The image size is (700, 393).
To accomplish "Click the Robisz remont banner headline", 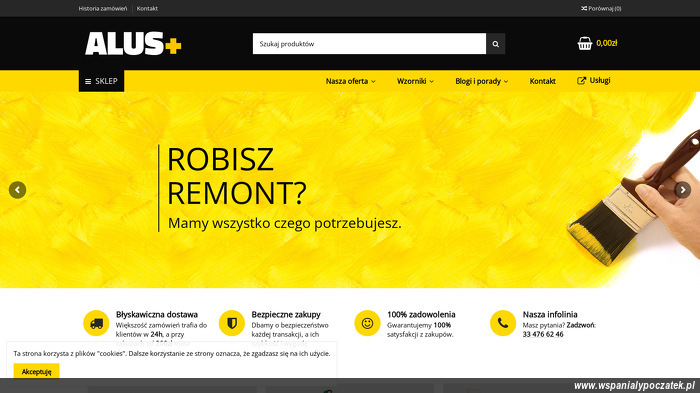I will coord(237,176).
